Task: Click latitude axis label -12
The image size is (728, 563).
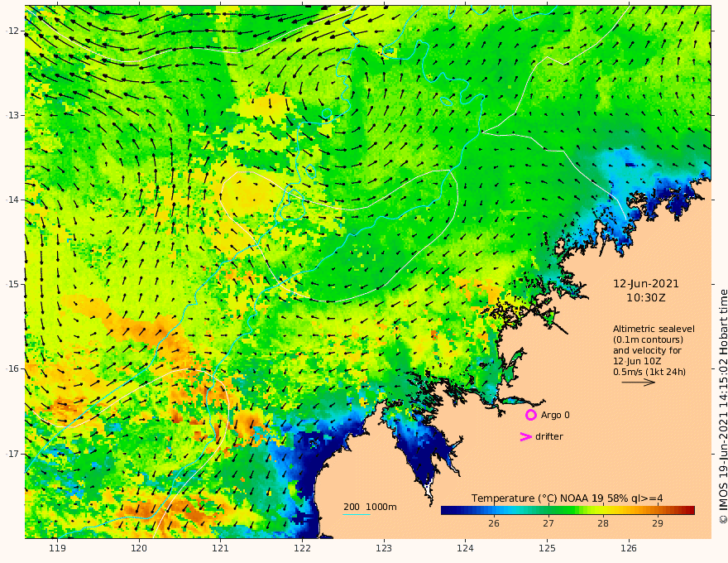Action: pyautogui.click(x=12, y=31)
